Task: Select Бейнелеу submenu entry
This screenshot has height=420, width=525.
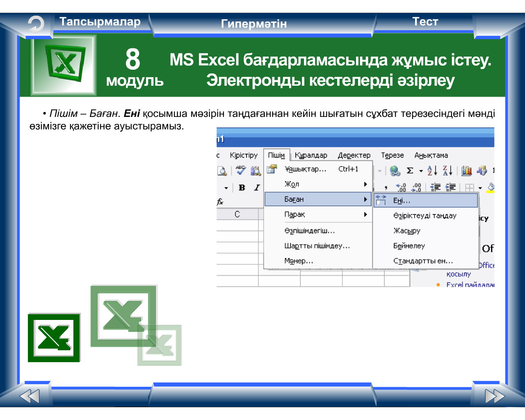Action: click(x=426, y=246)
